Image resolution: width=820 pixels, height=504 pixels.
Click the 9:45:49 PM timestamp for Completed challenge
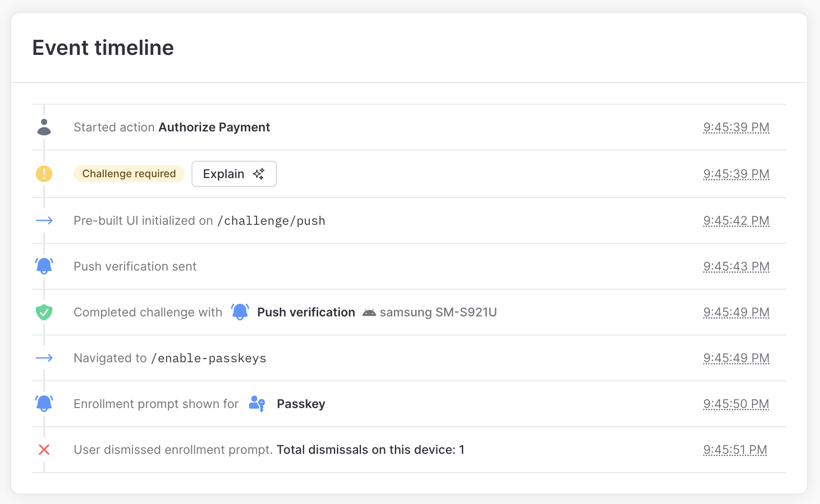click(x=736, y=312)
